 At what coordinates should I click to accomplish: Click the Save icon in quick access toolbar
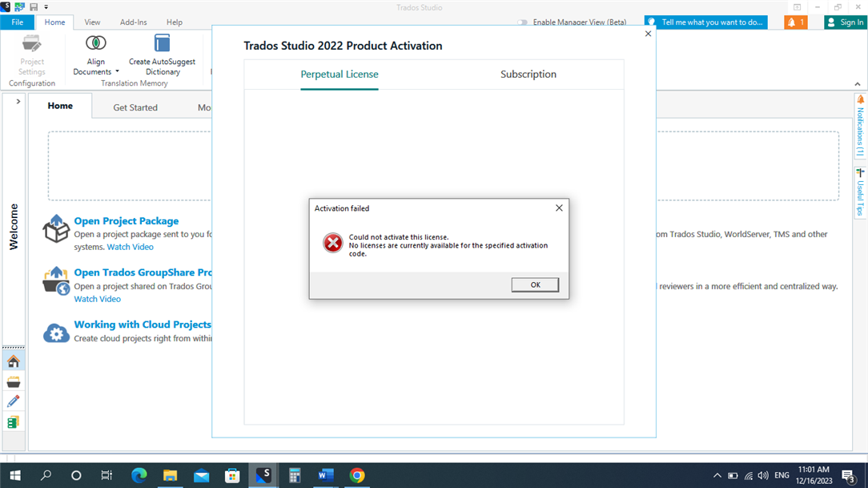pyautogui.click(x=34, y=7)
